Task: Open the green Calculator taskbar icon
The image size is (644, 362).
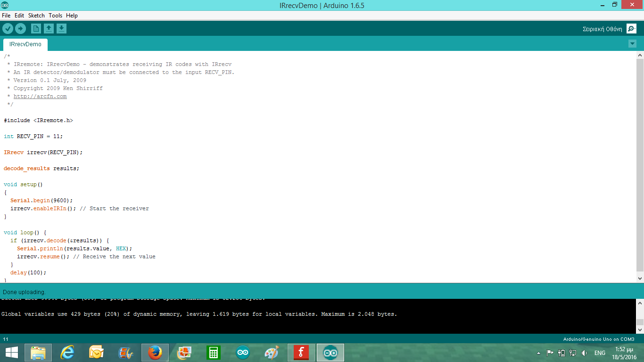Action: [214, 353]
